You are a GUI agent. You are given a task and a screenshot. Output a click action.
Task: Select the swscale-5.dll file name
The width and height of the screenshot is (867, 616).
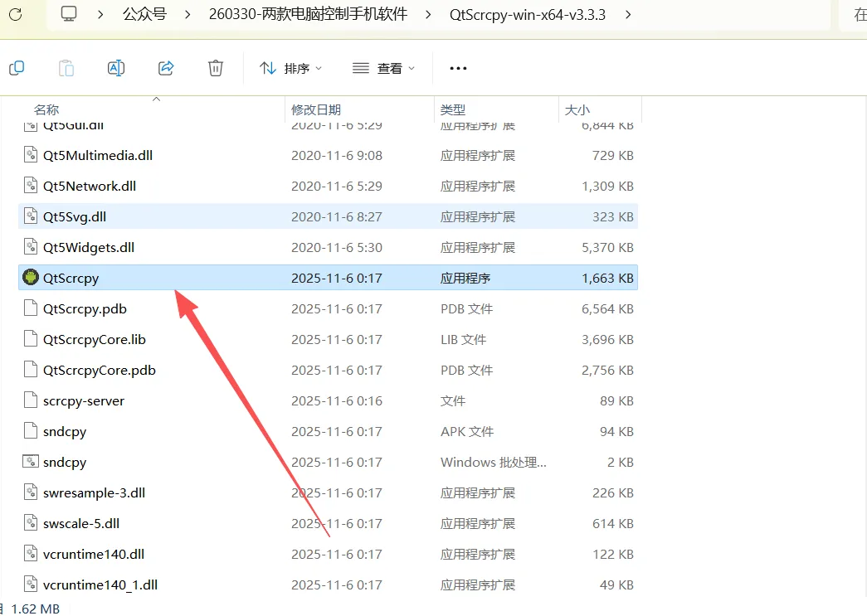click(x=81, y=523)
